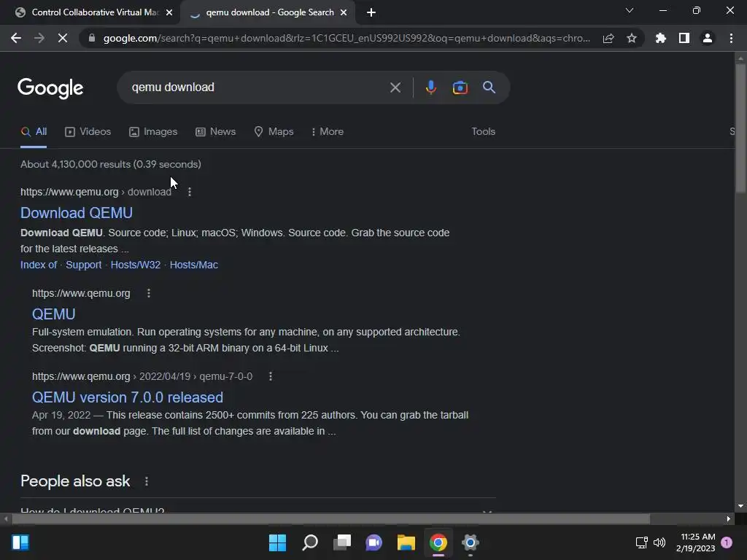This screenshot has width=747, height=560.
Task: Click the vertical scrollbar thumb
Action: coord(740,128)
